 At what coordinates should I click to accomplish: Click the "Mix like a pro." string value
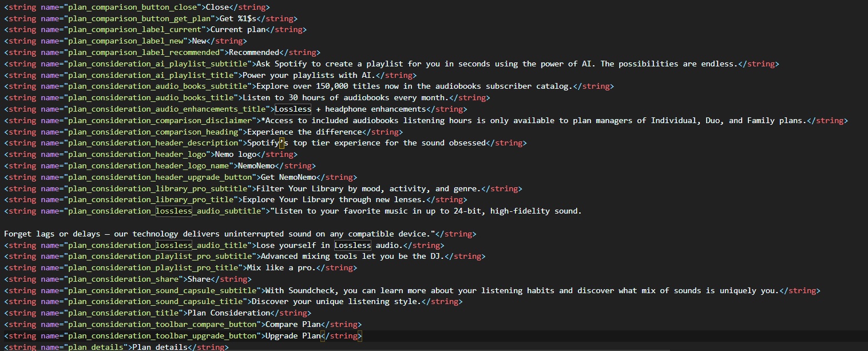(x=281, y=268)
